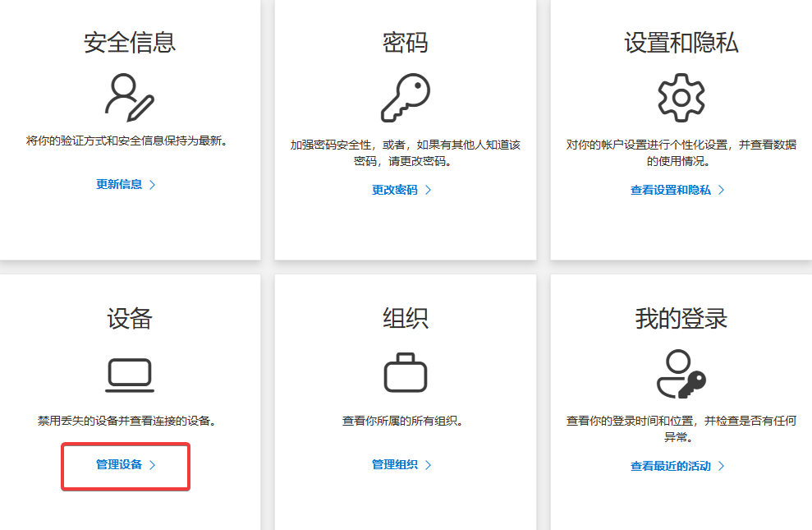Click the arrow next to 查看最近的活动
Screen dimensions: 812x530
[x=723, y=464]
